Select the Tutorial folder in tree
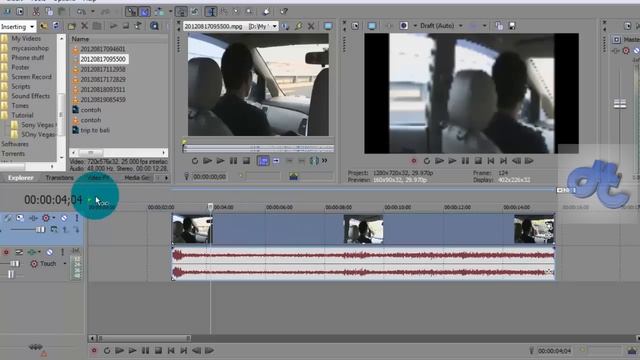This screenshot has width=640, height=360. (22, 115)
